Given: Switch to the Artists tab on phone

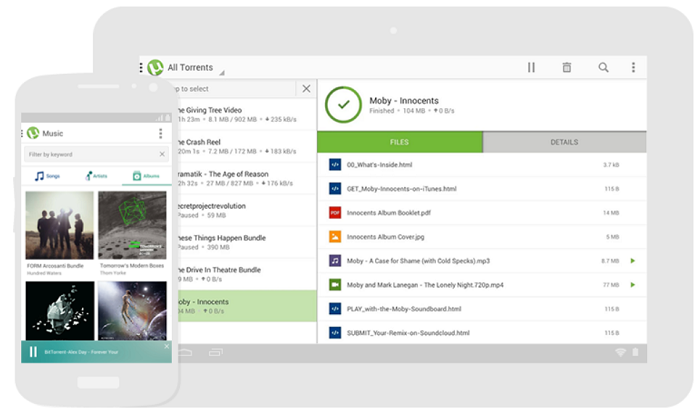Looking at the screenshot, I should [x=96, y=176].
